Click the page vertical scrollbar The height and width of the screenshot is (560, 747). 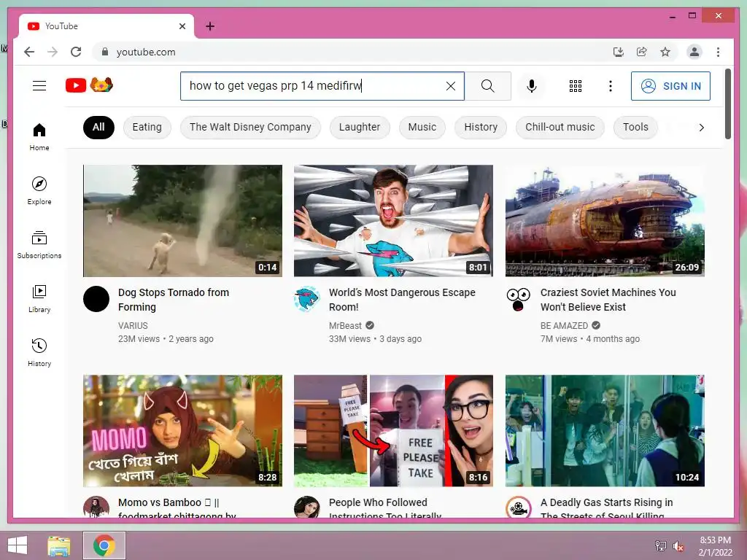click(727, 104)
